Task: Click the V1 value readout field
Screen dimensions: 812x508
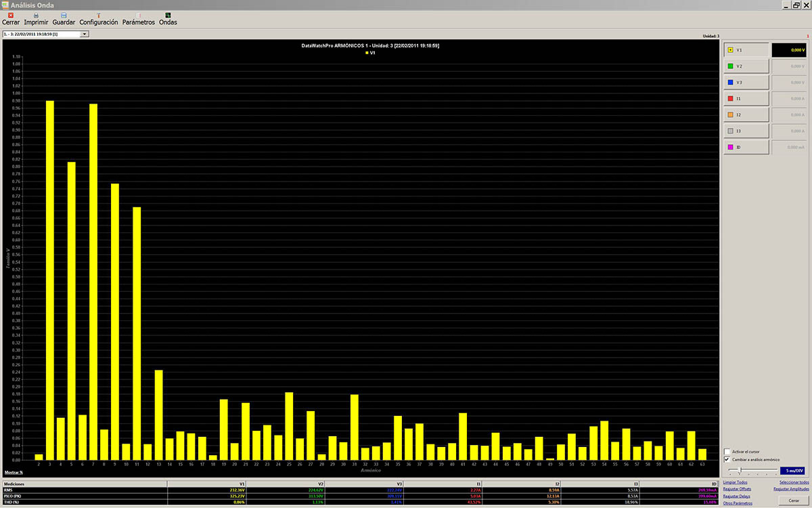Action: [x=789, y=50]
